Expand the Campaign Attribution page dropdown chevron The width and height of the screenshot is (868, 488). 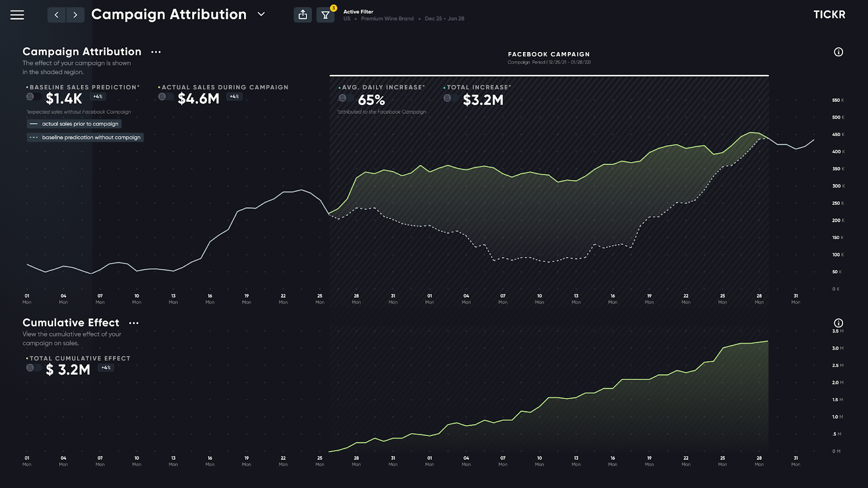coord(261,15)
